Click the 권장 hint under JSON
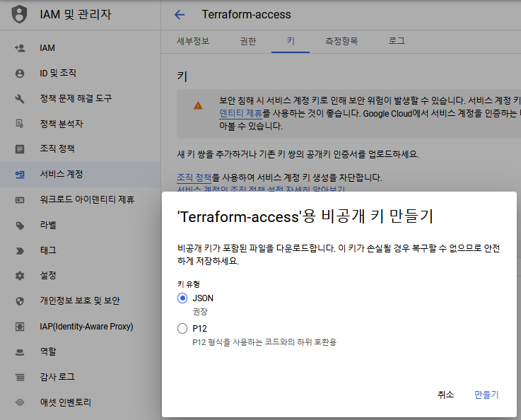521x420 pixels. (200, 312)
